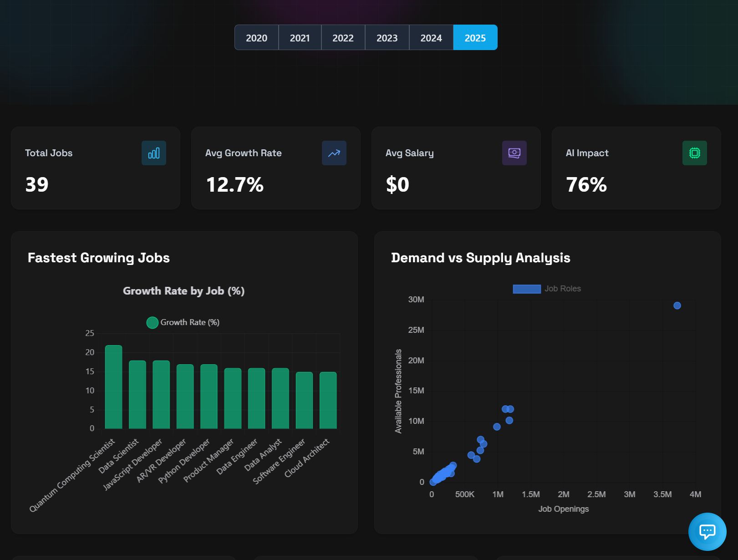Screen dimensions: 738x560
Task: View 2024 statistics
Action: click(431, 37)
